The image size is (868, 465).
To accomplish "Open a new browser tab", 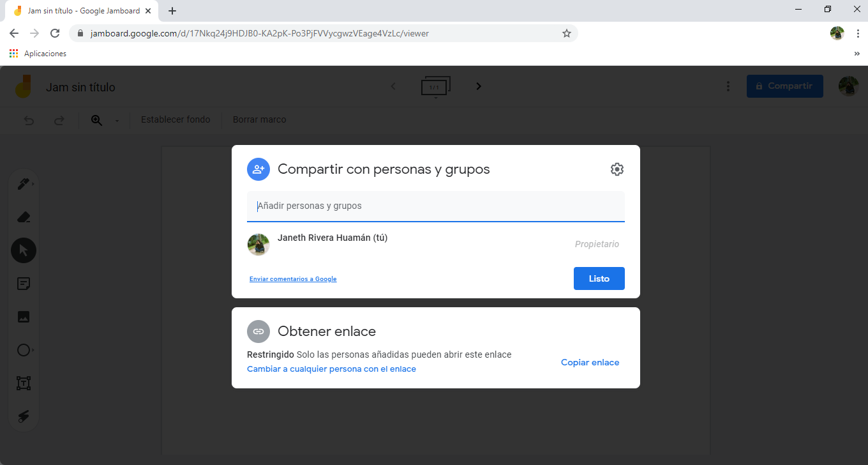I will (172, 11).
